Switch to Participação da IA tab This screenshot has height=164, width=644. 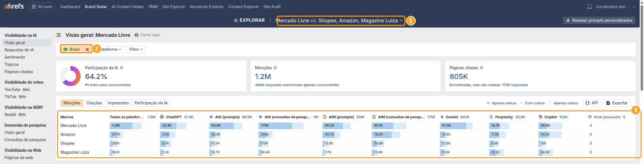tap(151, 103)
